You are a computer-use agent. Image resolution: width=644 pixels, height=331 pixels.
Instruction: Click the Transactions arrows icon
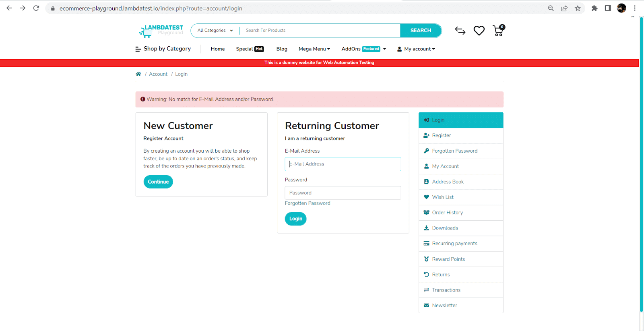click(427, 290)
